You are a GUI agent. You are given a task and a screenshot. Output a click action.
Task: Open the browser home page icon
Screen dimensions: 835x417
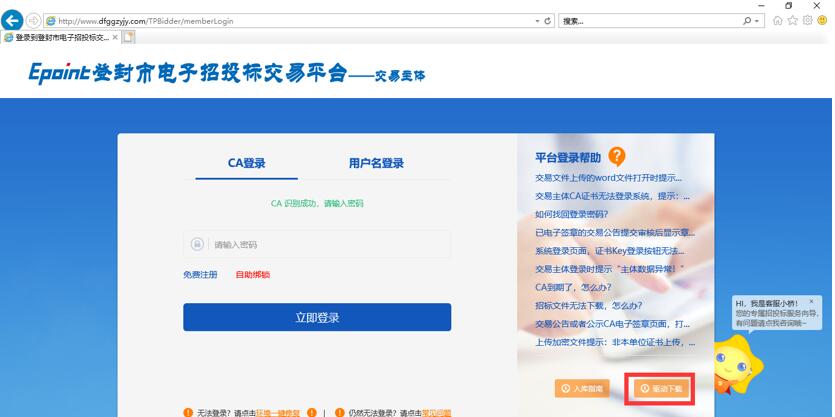coord(779,20)
